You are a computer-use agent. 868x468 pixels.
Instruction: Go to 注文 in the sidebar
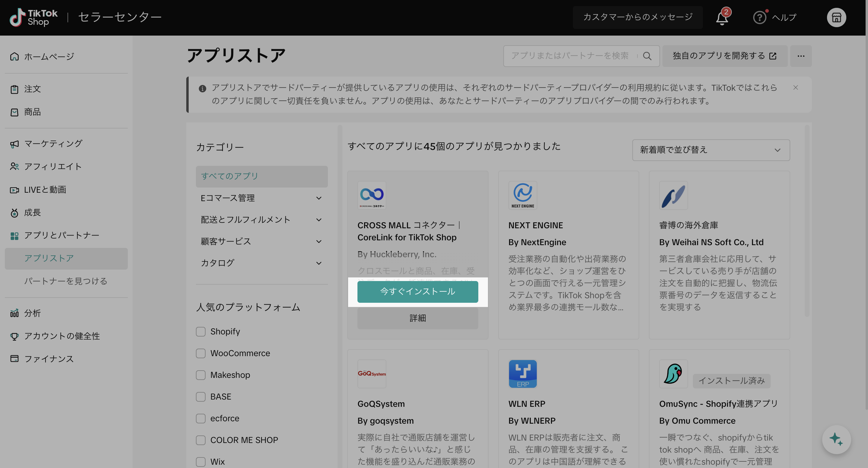coord(32,89)
